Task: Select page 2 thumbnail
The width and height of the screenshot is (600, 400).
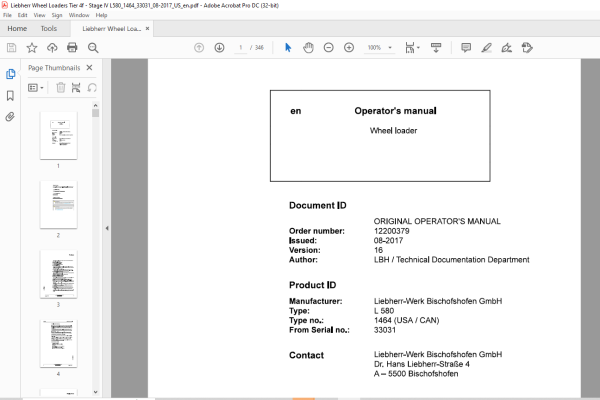Action: click(x=59, y=205)
